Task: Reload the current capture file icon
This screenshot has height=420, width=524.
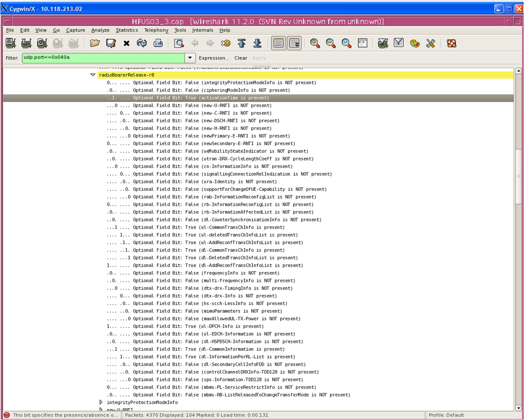Action: click(142, 43)
